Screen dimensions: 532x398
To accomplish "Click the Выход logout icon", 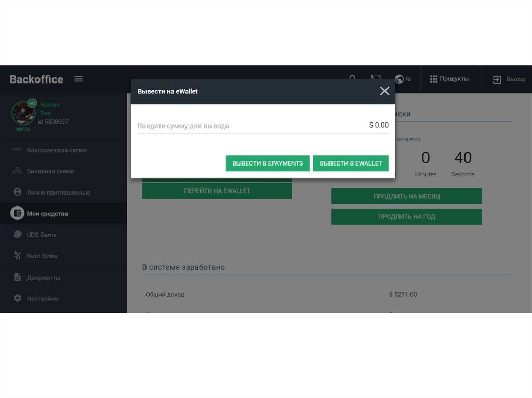I will click(x=497, y=79).
